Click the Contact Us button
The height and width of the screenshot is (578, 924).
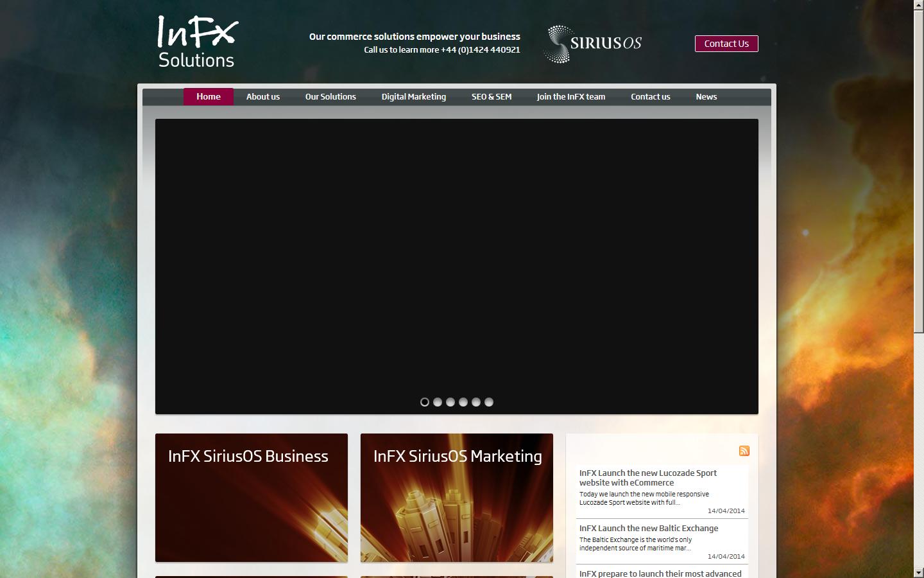tap(726, 43)
